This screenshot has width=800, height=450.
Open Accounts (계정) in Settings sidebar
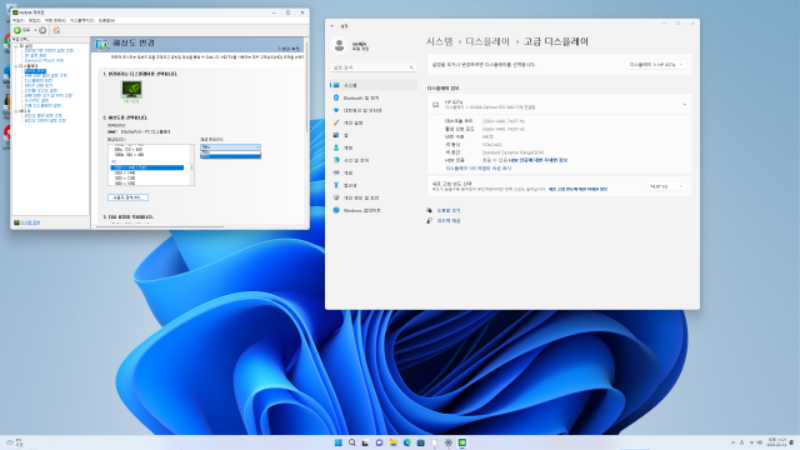point(373,147)
